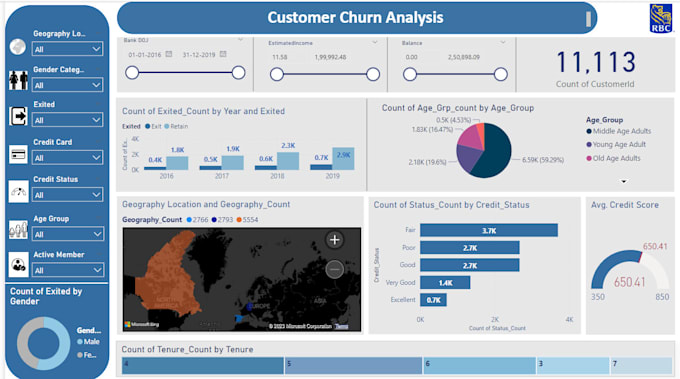This screenshot has width=680, height=379.
Task: Click the maximum balance value 2,50,898.09
Action: tap(464, 57)
